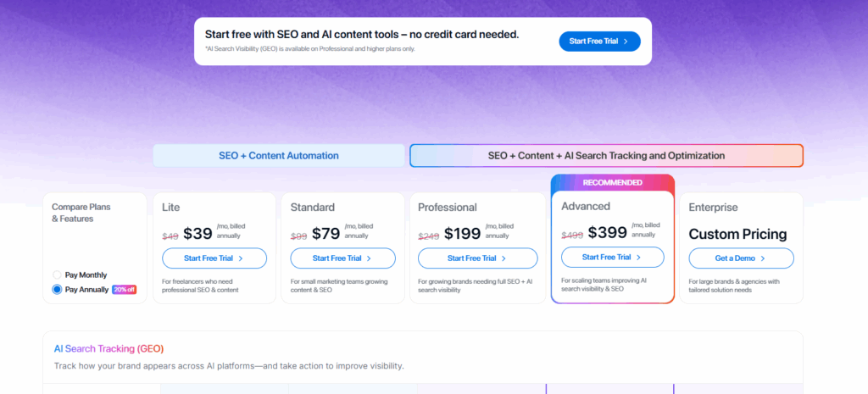This screenshot has width=868, height=394.
Task: Start free trial for Standard plan
Action: tap(342, 258)
